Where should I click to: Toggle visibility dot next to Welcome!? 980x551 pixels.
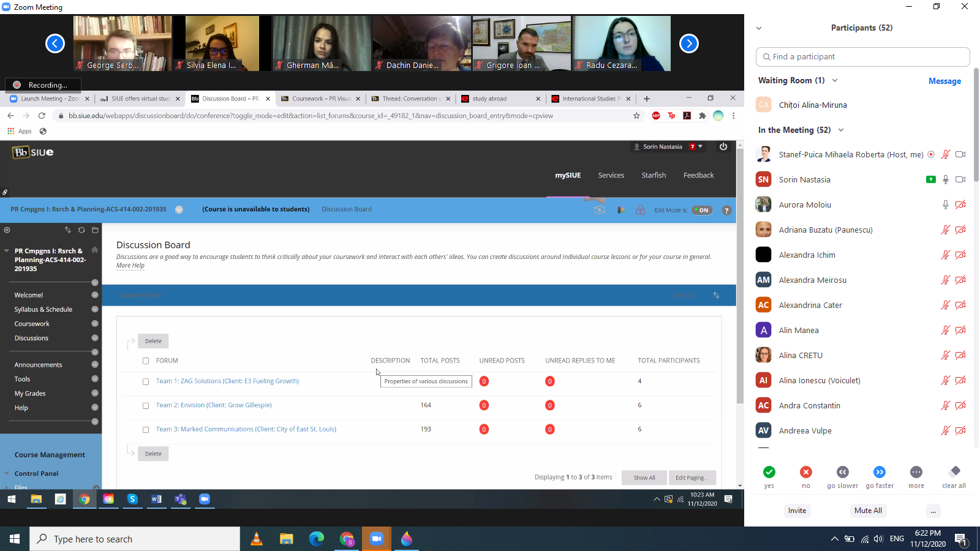click(95, 294)
